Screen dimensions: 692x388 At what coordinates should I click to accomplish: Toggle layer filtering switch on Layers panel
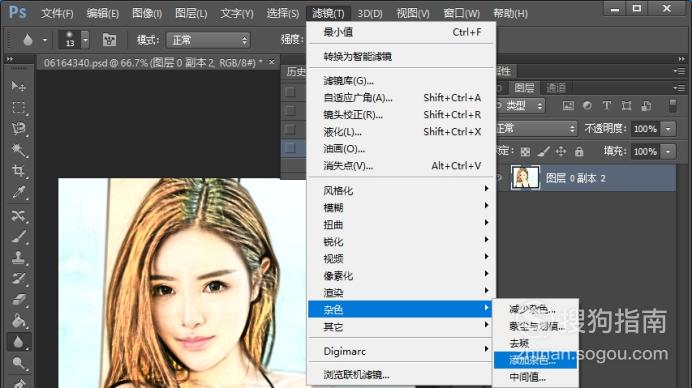tap(673, 105)
